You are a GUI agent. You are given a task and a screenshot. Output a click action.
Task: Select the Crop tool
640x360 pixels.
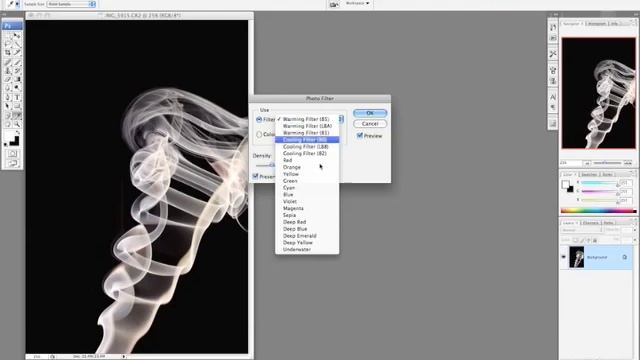click(x=8, y=53)
